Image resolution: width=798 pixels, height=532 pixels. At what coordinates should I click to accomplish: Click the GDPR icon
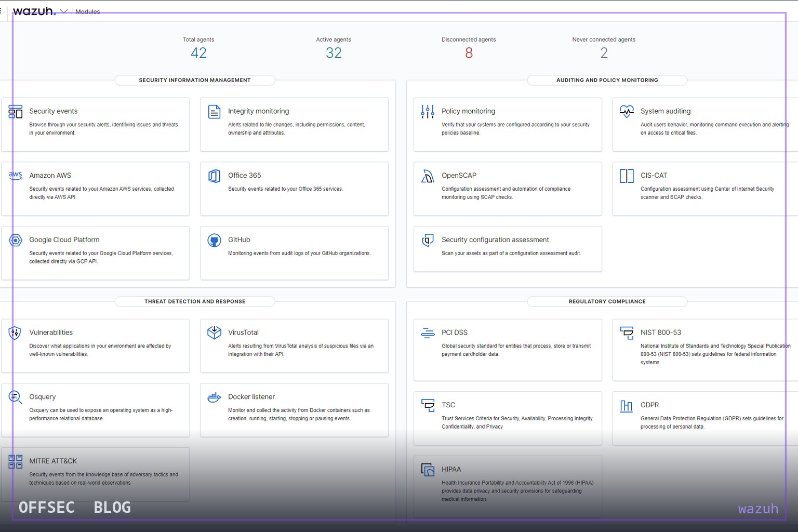click(x=627, y=405)
